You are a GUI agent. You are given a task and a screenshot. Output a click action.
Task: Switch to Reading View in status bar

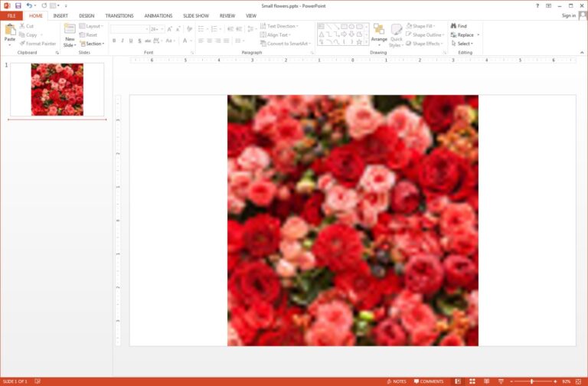click(x=486, y=381)
